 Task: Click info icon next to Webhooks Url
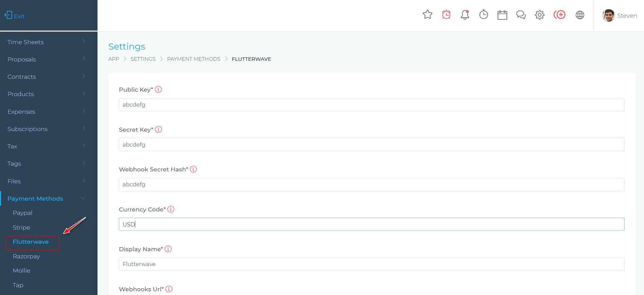coord(169,289)
